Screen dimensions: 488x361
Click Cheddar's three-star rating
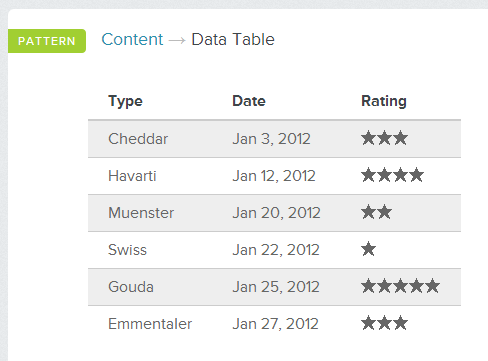click(384, 138)
